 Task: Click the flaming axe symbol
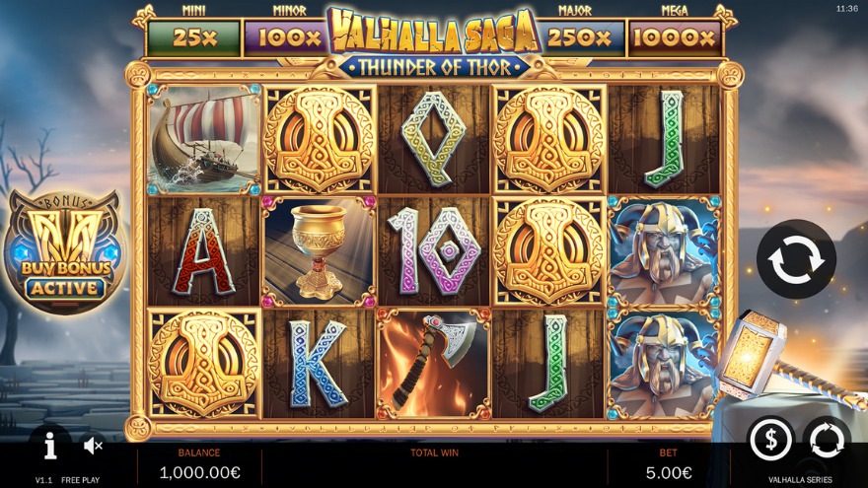point(433,363)
